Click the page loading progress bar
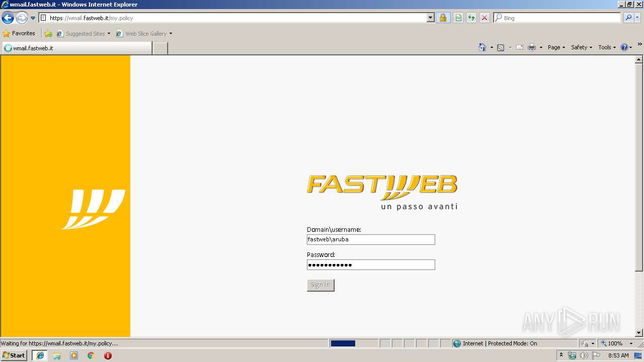Image resolution: width=644 pixels, height=362 pixels. pos(354,343)
